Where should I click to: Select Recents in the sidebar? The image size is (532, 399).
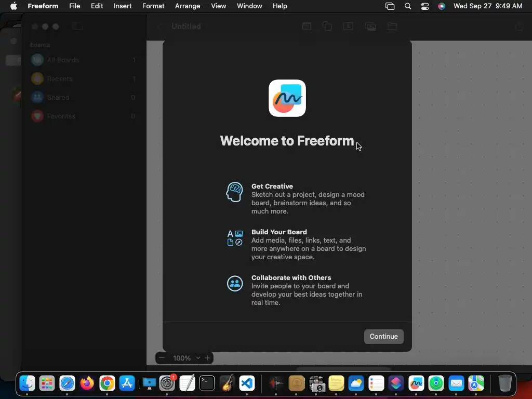(x=84, y=79)
